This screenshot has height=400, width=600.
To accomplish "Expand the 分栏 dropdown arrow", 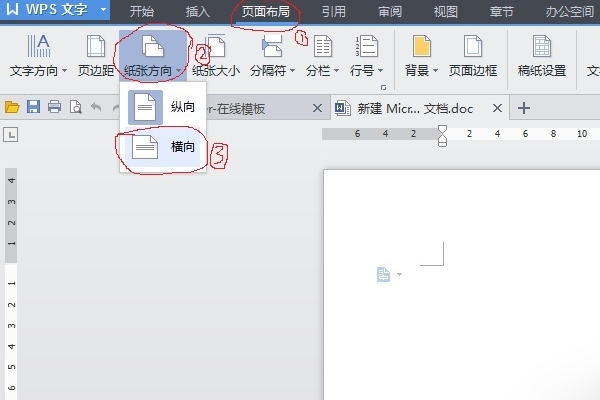I will point(336,70).
